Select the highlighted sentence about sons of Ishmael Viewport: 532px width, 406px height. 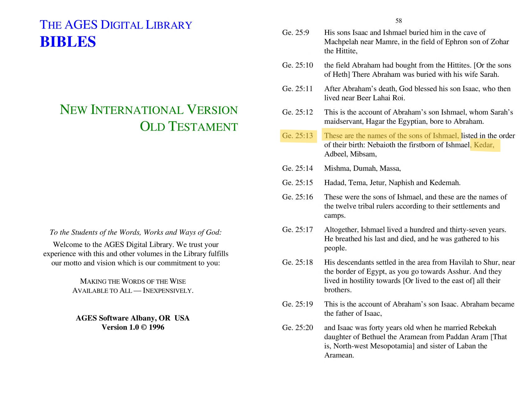[391, 136]
